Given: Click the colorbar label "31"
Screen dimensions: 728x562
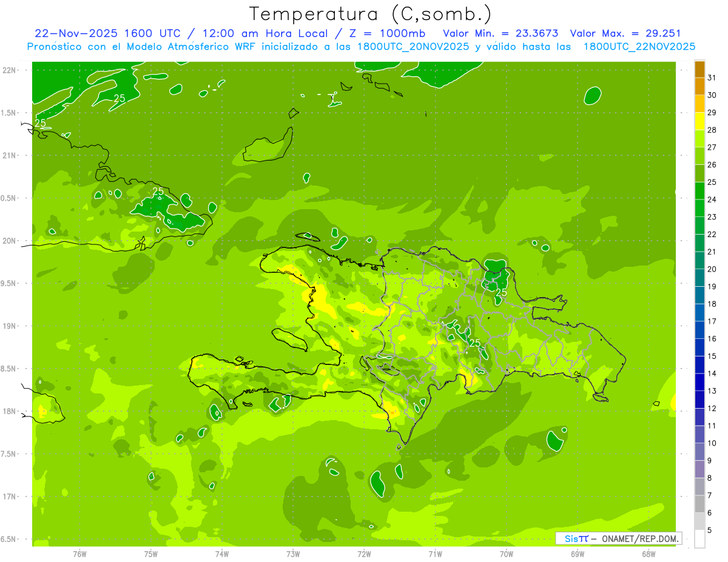Looking at the screenshot, I should [x=712, y=78].
